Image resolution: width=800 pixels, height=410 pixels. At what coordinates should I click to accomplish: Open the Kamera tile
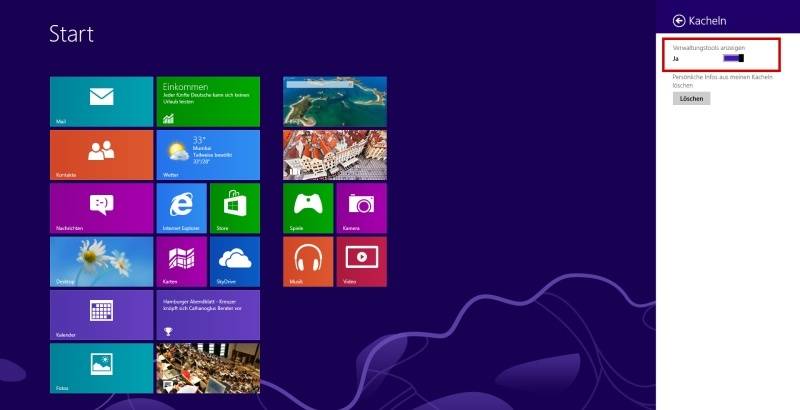coord(362,208)
